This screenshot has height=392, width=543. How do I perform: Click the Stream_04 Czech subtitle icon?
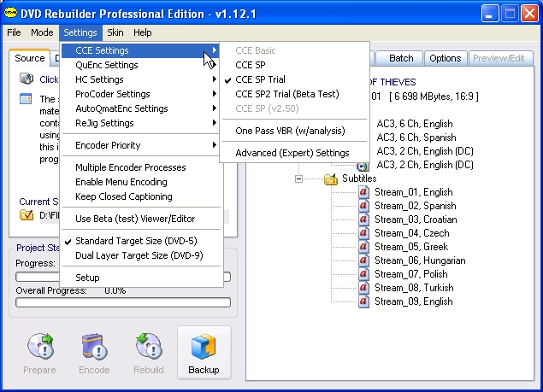pyautogui.click(x=363, y=233)
